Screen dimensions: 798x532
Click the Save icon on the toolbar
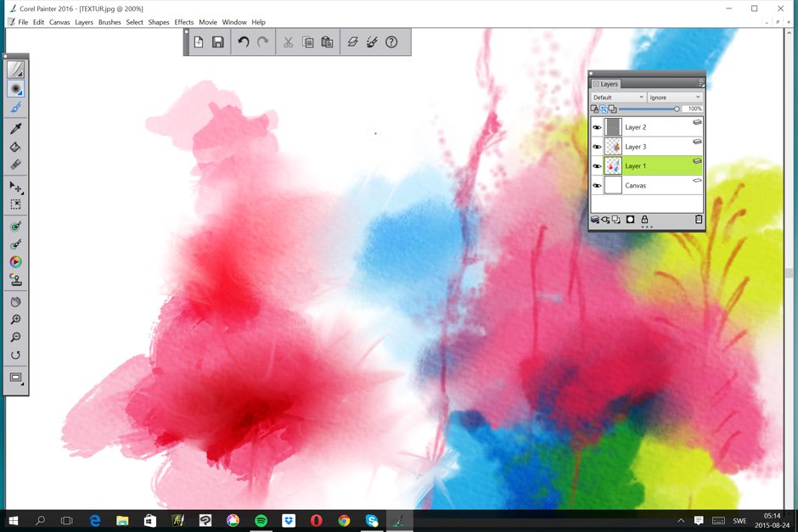tap(218, 42)
